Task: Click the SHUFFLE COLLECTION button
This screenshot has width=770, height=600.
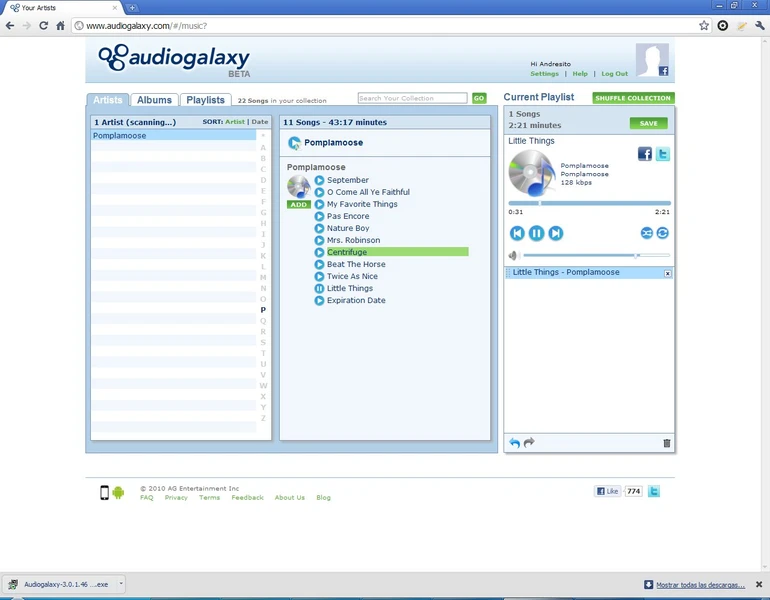Action: coord(633,98)
